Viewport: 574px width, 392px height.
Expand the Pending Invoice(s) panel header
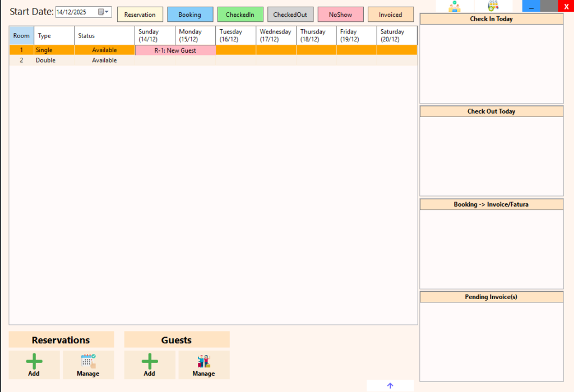491,296
